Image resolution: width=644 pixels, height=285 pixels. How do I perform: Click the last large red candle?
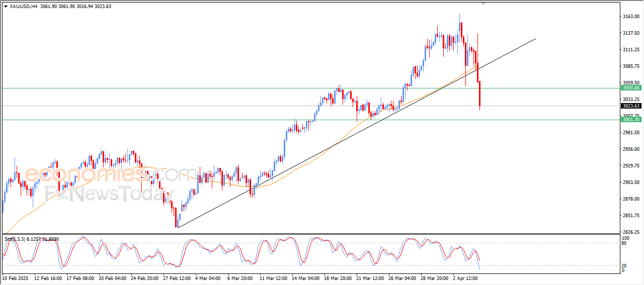480,93
